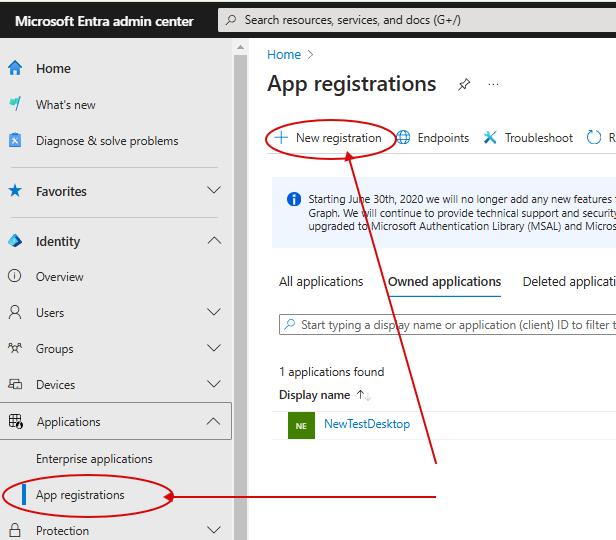The width and height of the screenshot is (616, 540).
Task: Sort by Display name arrows
Action: click(x=364, y=395)
